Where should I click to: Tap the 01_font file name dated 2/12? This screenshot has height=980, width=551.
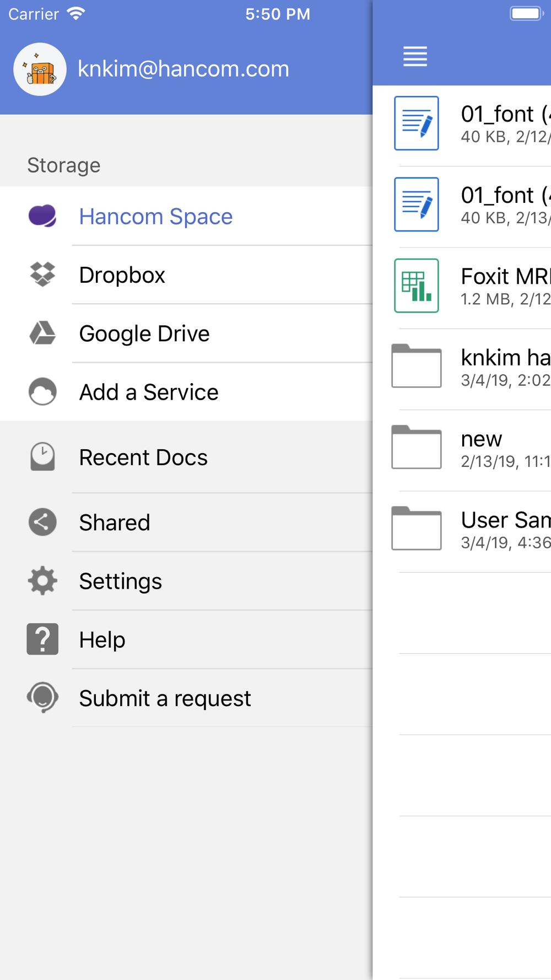(505, 114)
